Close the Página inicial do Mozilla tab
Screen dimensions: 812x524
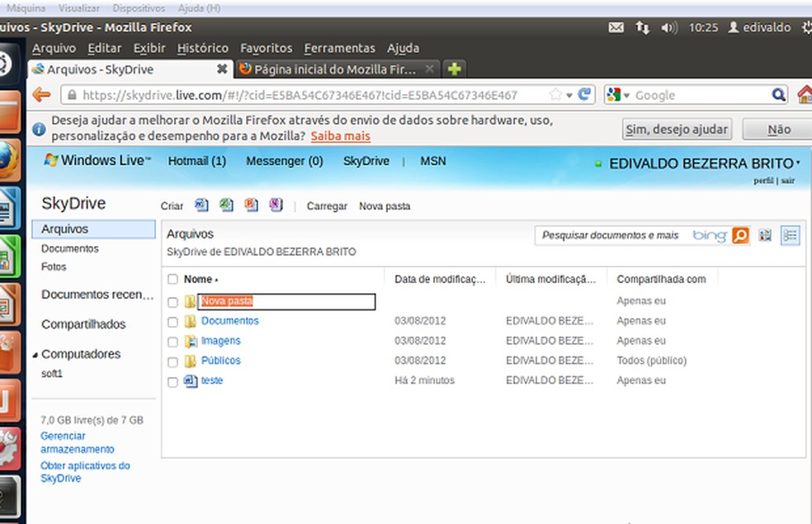point(429,68)
